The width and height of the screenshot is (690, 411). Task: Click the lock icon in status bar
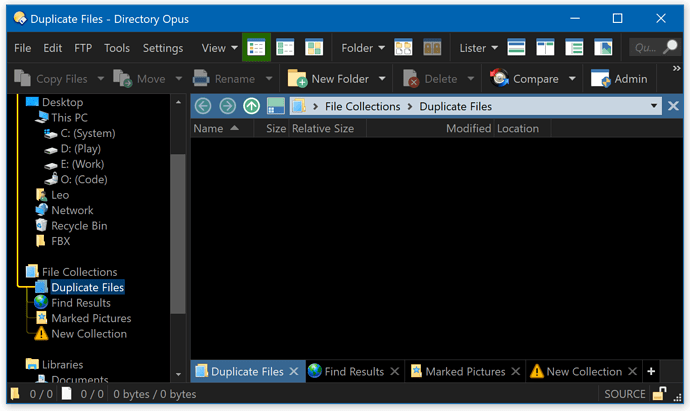pos(659,394)
